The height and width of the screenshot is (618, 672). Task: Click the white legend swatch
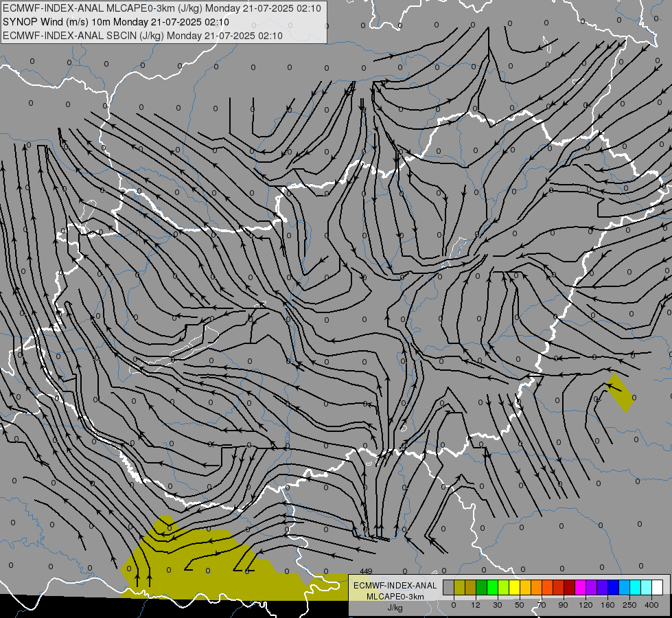(x=658, y=587)
